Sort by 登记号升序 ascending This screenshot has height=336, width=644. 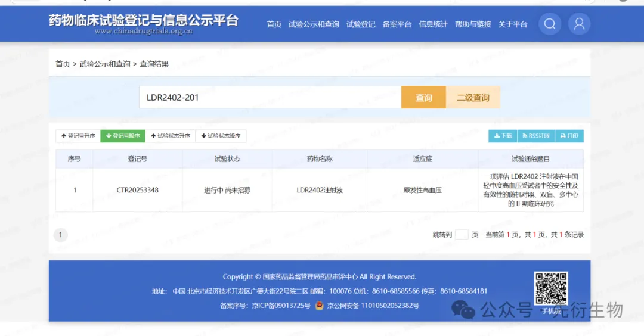coord(78,136)
